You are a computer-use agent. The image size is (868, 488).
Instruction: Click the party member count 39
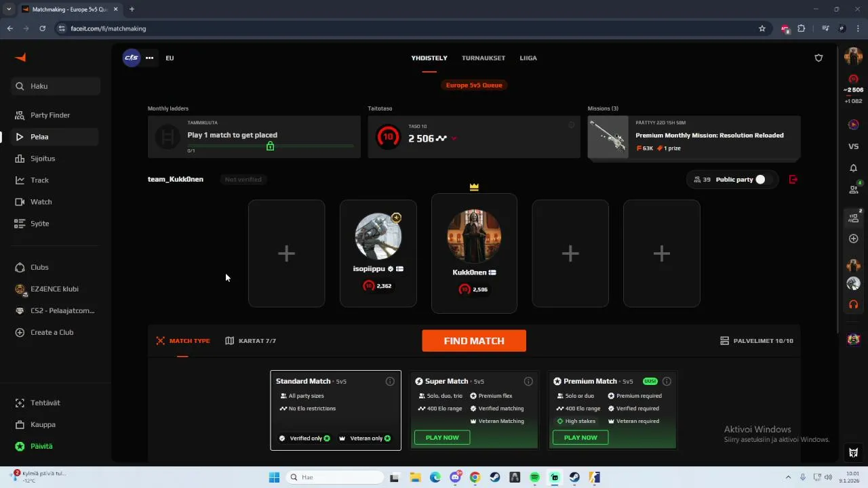point(703,180)
